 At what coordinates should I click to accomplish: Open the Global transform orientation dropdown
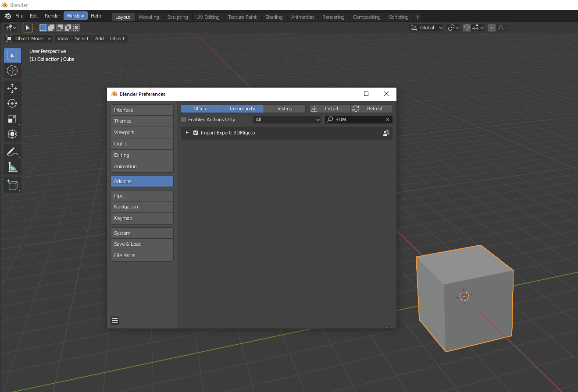click(x=426, y=28)
